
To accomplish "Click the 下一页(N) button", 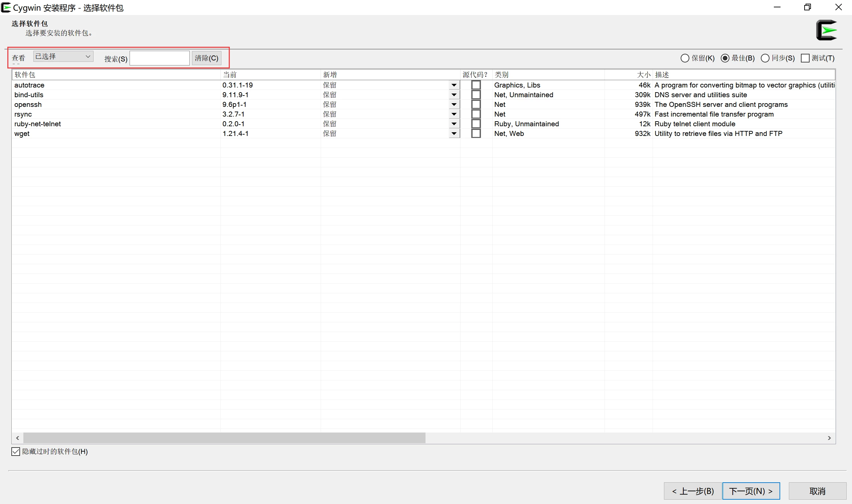I will (751, 491).
